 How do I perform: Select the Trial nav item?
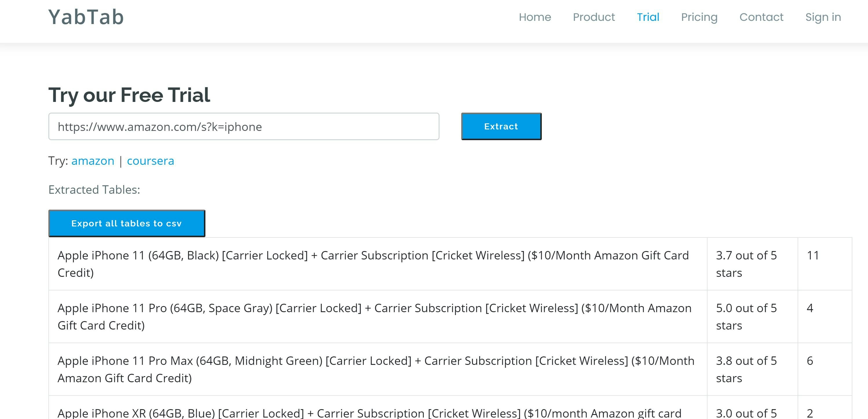(648, 17)
